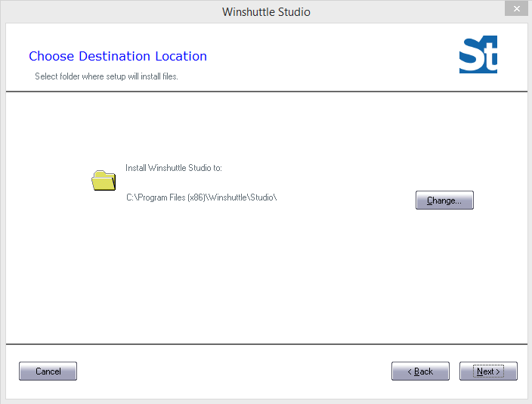Click 'Select folder where setup will install files.' text
Image resolution: width=532 pixels, height=404 pixels.
pyautogui.click(x=107, y=76)
